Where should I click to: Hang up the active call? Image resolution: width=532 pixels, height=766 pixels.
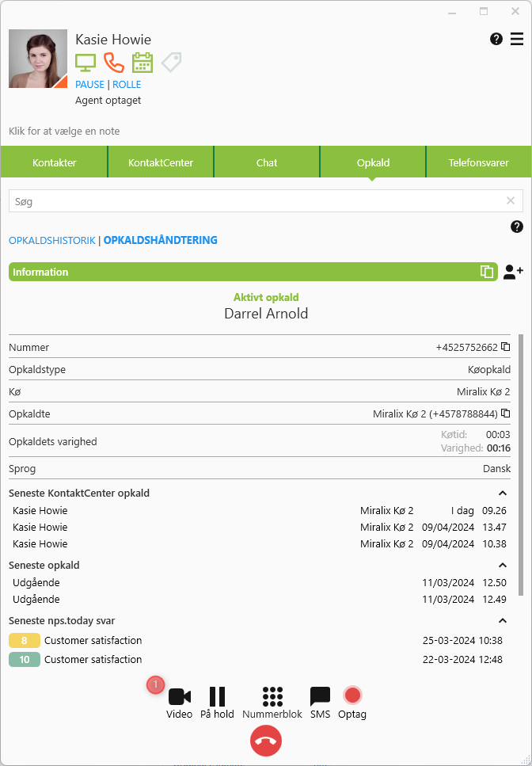(x=266, y=741)
